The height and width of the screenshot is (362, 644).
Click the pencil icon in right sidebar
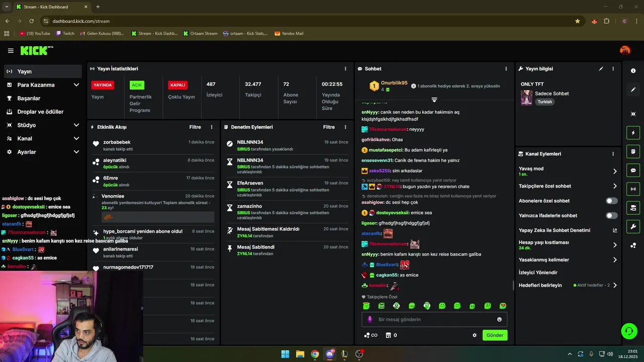[633, 89]
